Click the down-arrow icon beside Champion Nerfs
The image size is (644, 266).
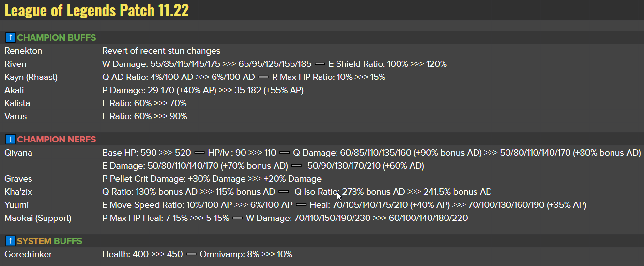(x=10, y=140)
